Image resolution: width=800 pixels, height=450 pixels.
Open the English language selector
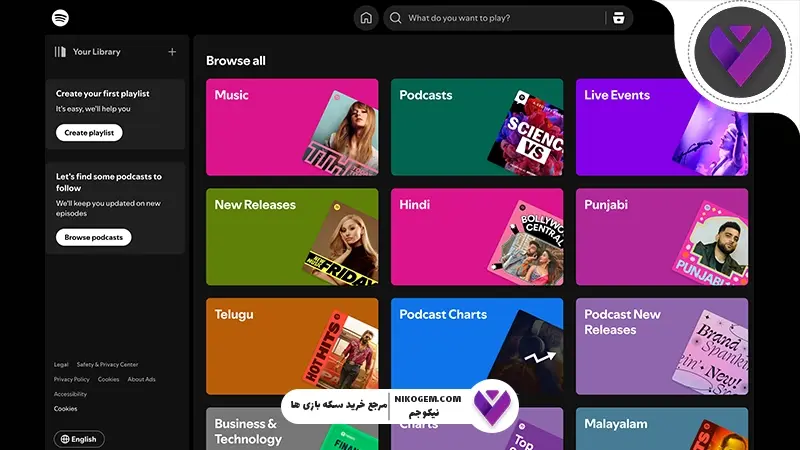[79, 439]
